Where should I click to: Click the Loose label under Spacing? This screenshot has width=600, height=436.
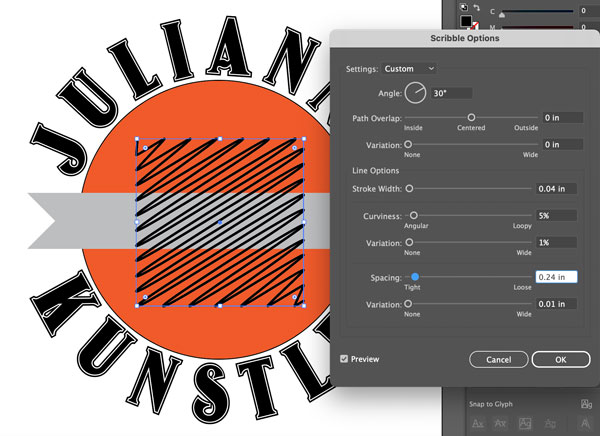tap(522, 287)
